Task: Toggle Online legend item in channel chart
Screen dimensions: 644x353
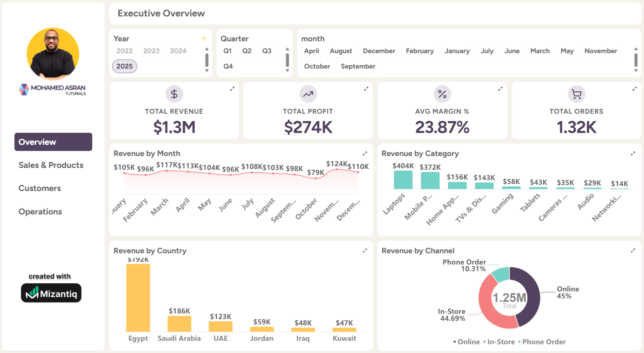Action: tap(466, 342)
